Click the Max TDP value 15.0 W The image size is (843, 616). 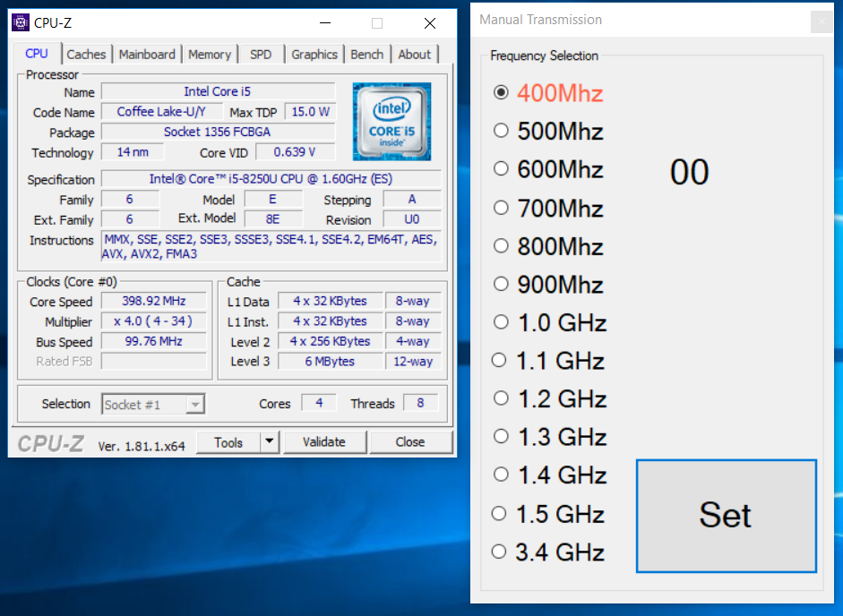coord(310,111)
